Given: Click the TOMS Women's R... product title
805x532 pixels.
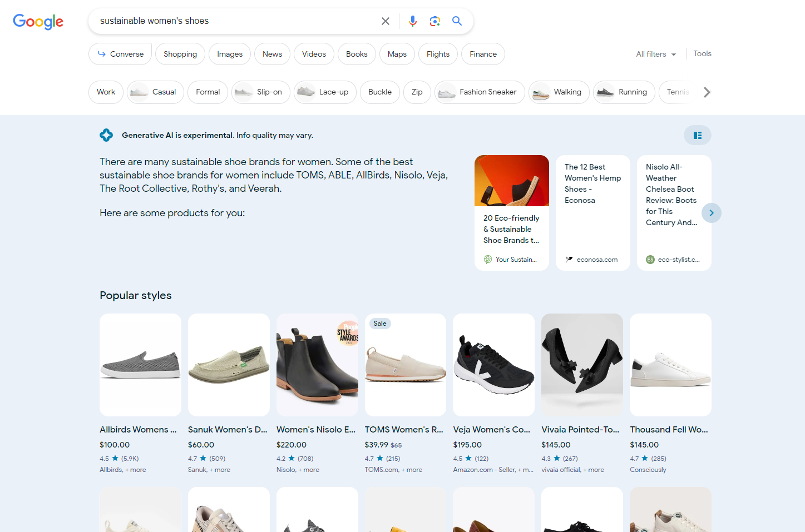Looking at the screenshot, I should tap(404, 430).
